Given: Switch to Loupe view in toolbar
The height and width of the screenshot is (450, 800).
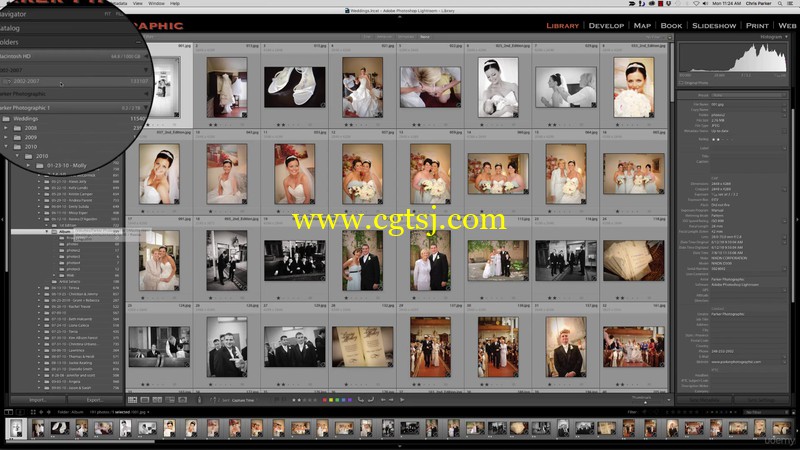Looking at the screenshot, I should (145, 400).
